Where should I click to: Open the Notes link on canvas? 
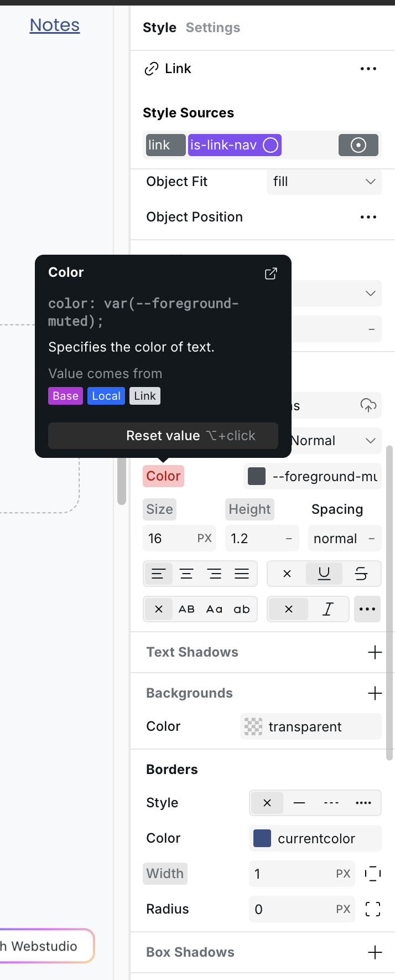(x=55, y=25)
